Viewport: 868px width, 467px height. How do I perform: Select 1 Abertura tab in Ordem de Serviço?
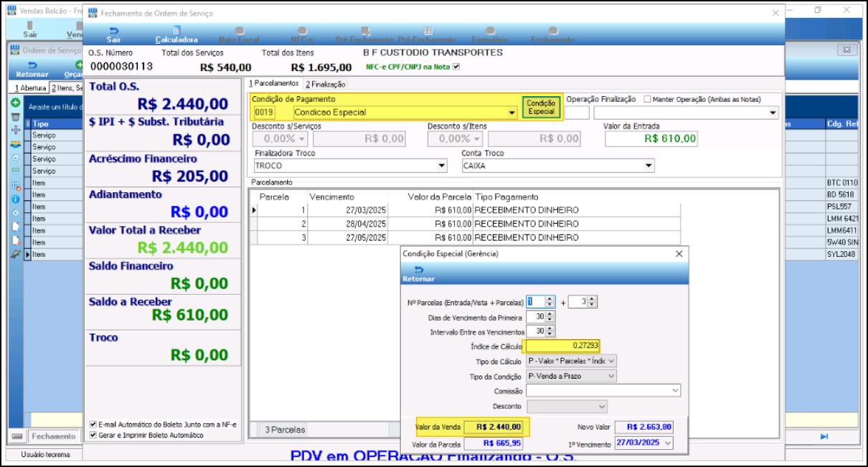(x=30, y=88)
